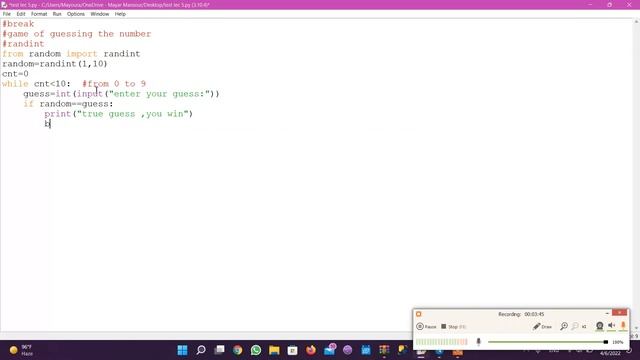Open Task View on taskbar
Image resolution: width=640 pixels, height=360 pixels.
pos(219,350)
